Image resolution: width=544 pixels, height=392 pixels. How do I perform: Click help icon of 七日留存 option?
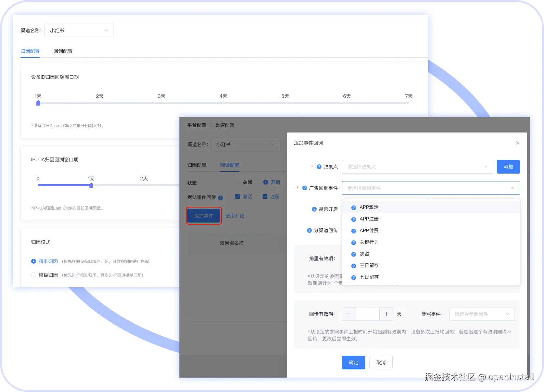(354, 278)
